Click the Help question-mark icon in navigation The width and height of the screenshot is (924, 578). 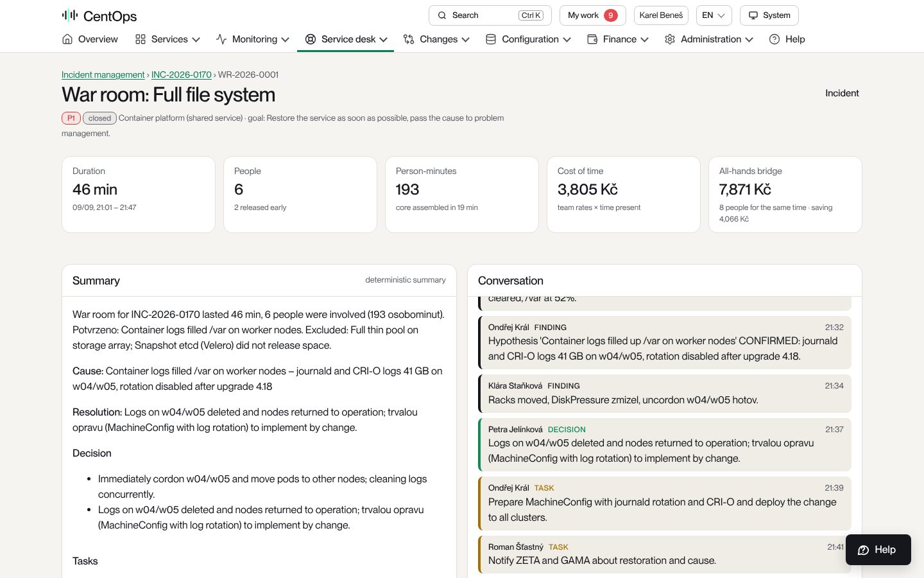[x=774, y=39]
